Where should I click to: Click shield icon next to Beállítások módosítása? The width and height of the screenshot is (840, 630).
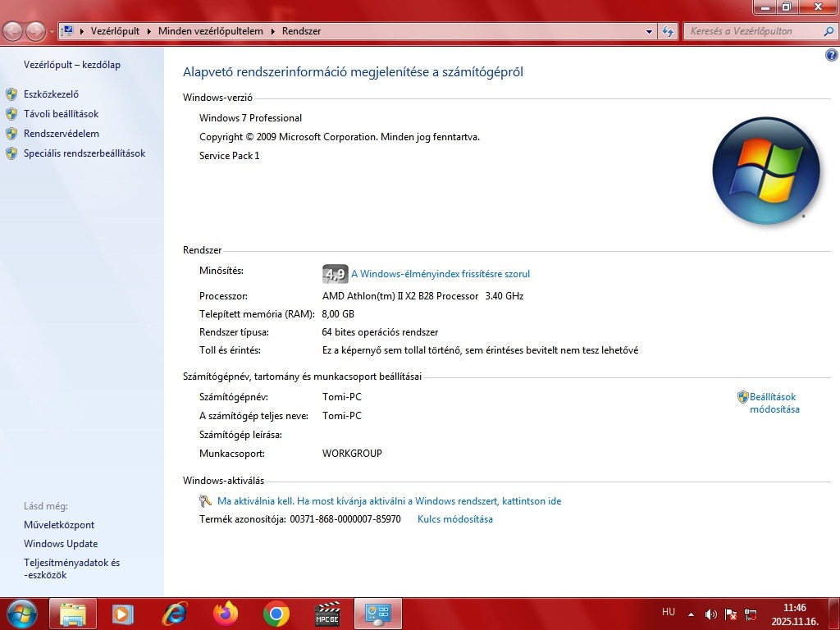point(742,397)
